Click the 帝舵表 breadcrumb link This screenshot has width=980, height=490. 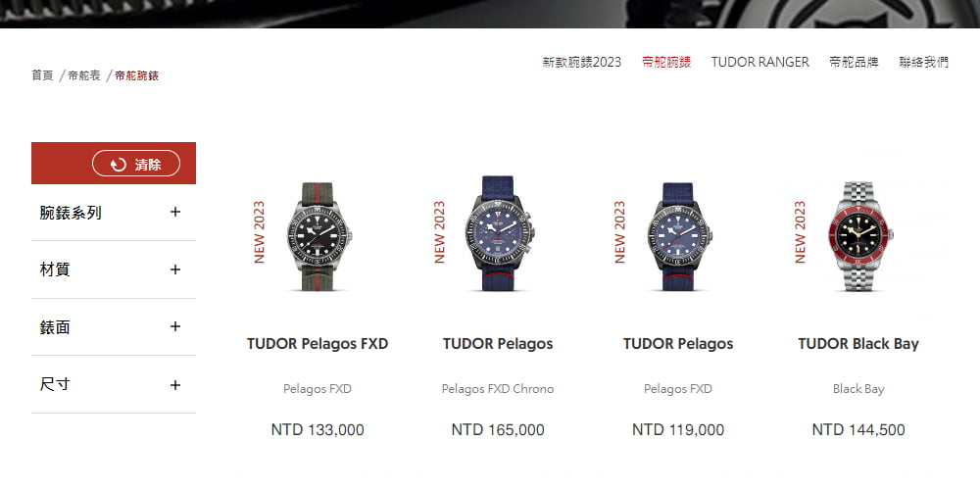coord(83,75)
